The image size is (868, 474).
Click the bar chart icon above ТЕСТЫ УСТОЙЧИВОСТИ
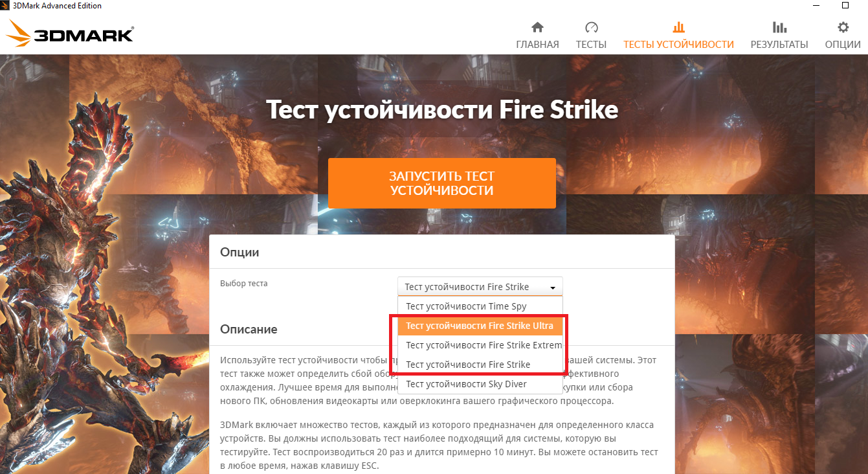(x=678, y=27)
